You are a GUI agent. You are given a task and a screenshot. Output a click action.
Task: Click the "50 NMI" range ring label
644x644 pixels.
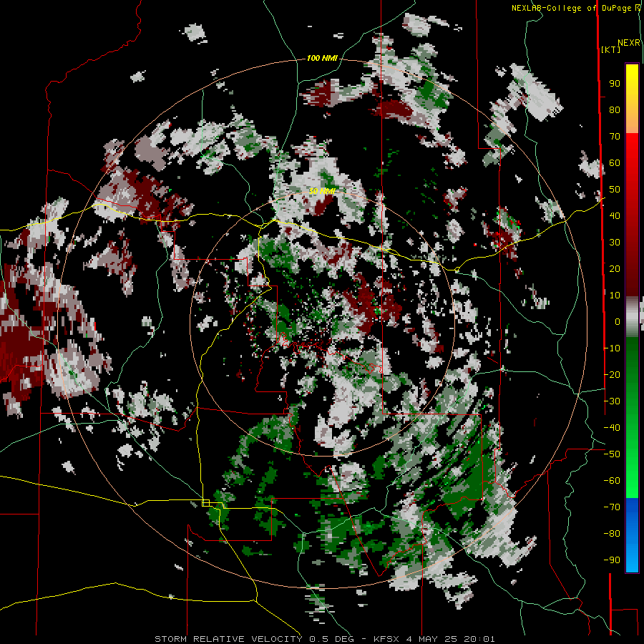coord(322,191)
